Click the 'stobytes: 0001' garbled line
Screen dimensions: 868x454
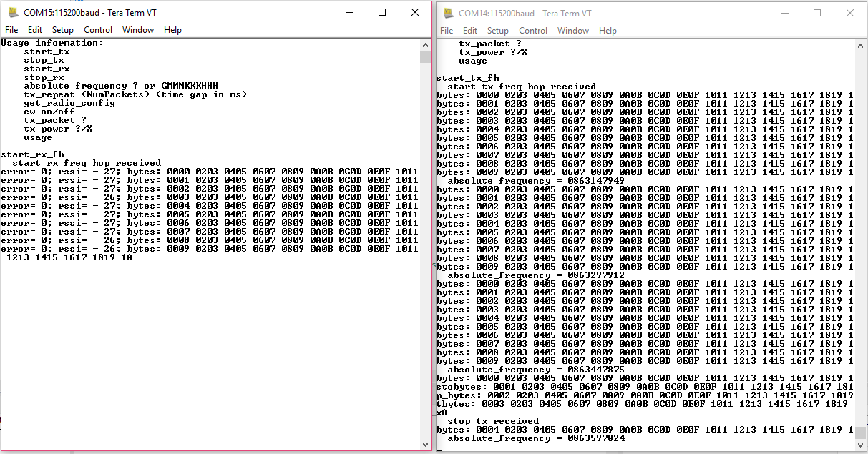click(645, 387)
